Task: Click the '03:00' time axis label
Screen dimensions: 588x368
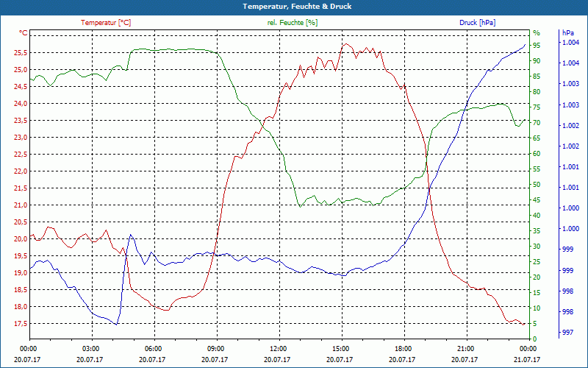Action: coord(90,349)
